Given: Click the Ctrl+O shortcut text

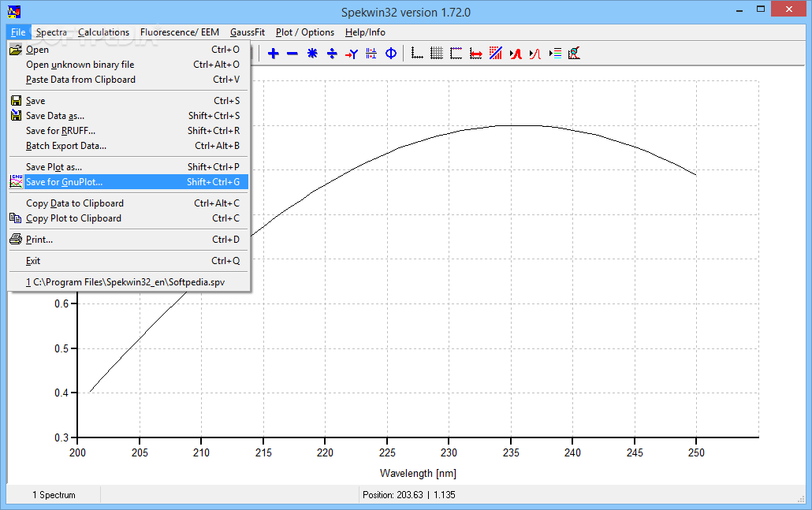Looking at the screenshot, I should coord(225,50).
